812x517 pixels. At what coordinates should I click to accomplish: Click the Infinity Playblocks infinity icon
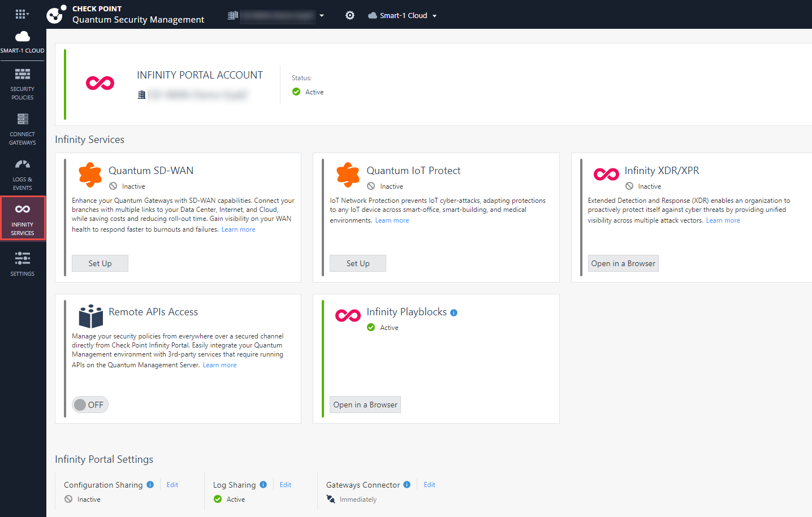[x=348, y=315]
